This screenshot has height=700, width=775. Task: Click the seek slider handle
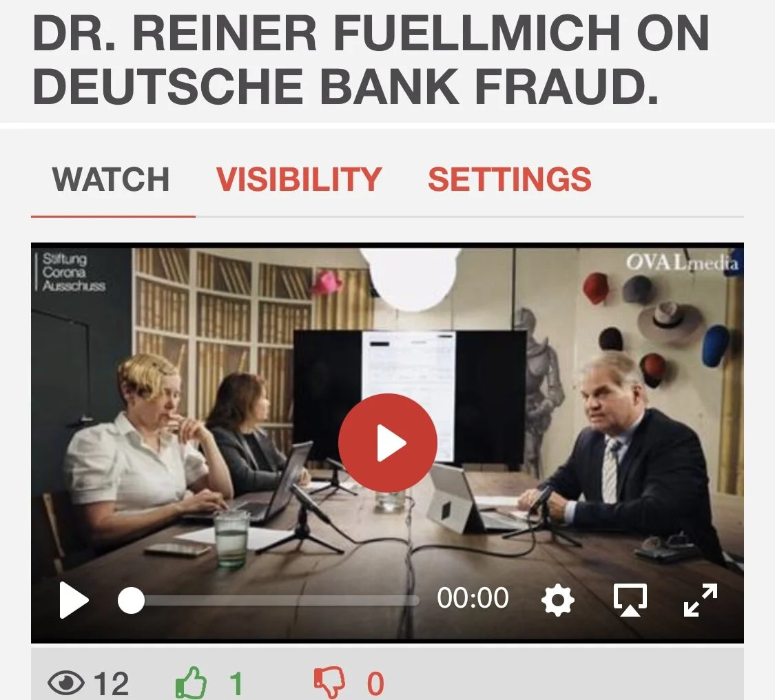(x=131, y=600)
